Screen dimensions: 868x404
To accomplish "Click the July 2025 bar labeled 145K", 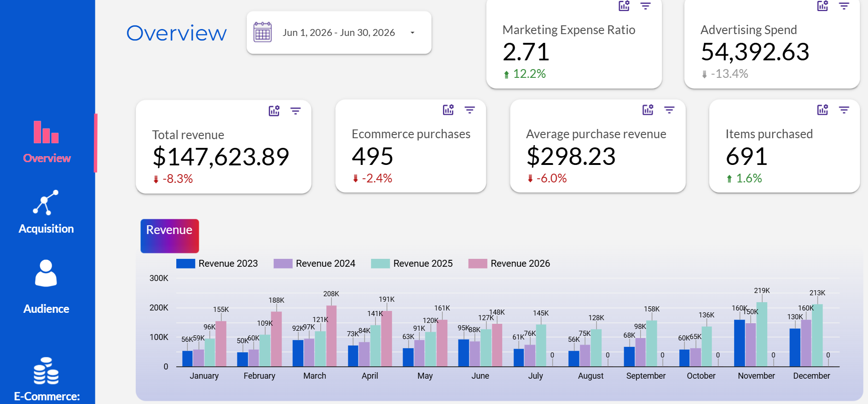I will [541, 345].
